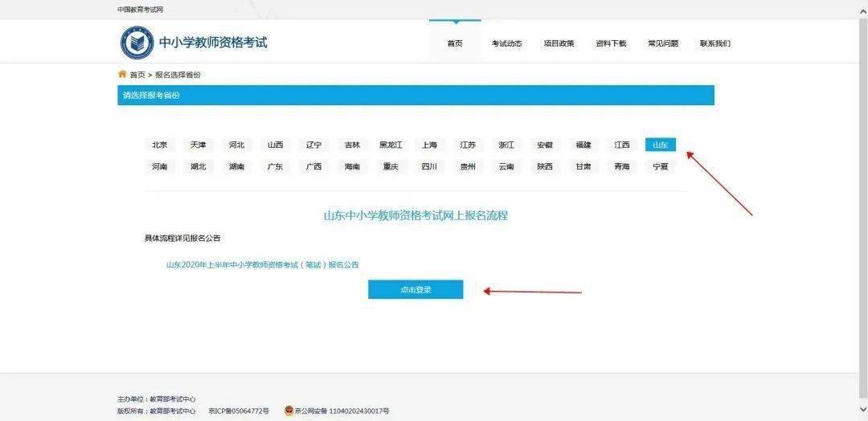Click the 首页 breadcrumb link

click(137, 75)
